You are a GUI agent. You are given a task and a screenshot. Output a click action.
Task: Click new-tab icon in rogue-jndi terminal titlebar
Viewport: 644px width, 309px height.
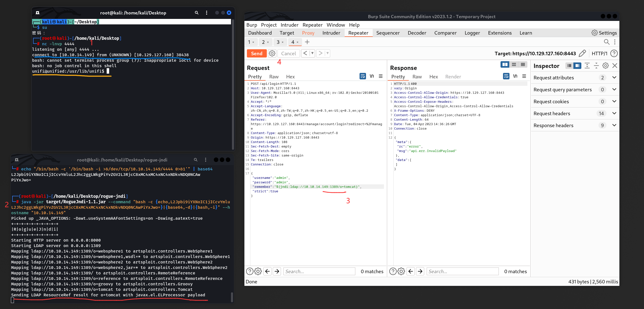coord(16,160)
